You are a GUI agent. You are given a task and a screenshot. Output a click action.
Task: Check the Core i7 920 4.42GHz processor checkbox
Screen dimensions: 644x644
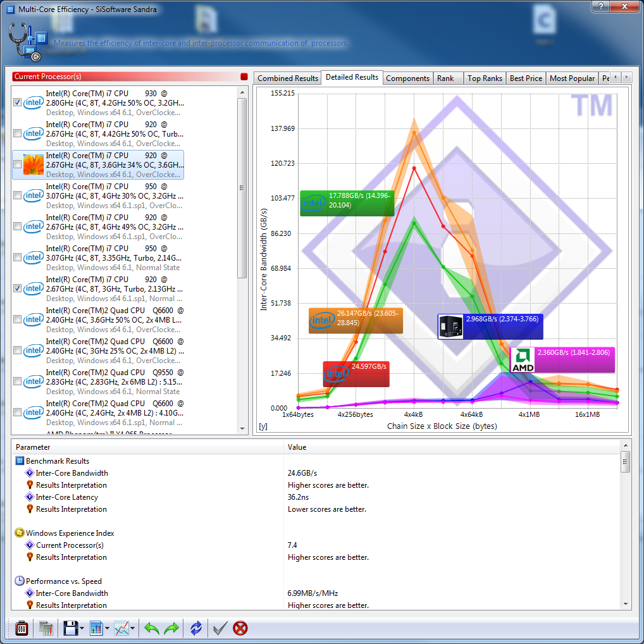tap(17, 133)
